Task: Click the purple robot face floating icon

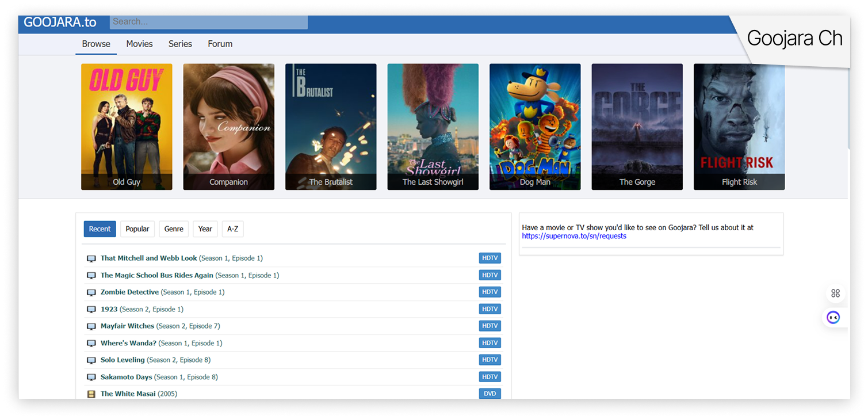Action: point(833,317)
